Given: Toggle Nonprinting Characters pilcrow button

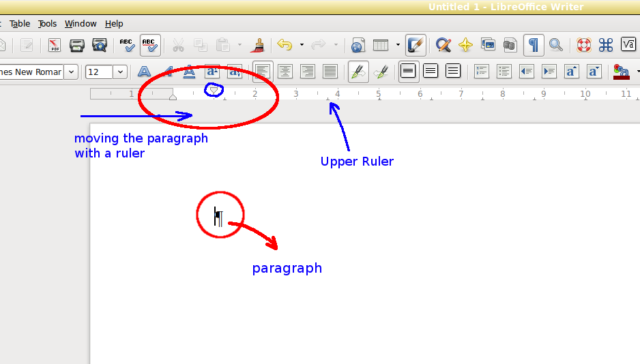Looking at the screenshot, I should (534, 46).
